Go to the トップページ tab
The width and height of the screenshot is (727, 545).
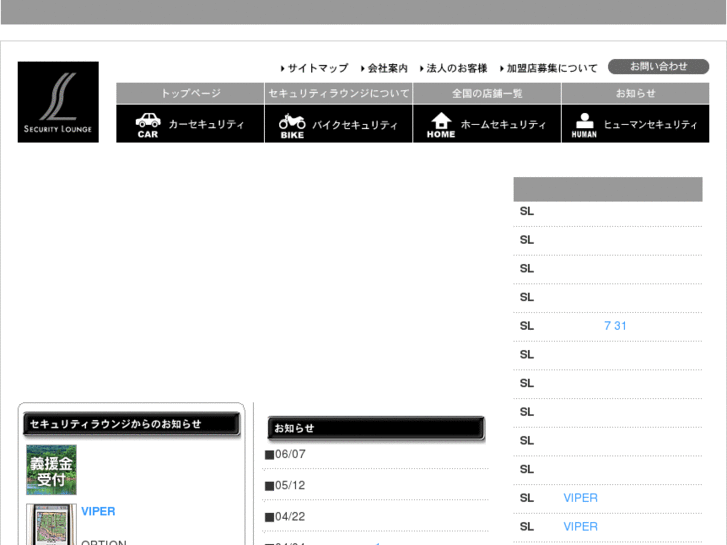(x=190, y=93)
